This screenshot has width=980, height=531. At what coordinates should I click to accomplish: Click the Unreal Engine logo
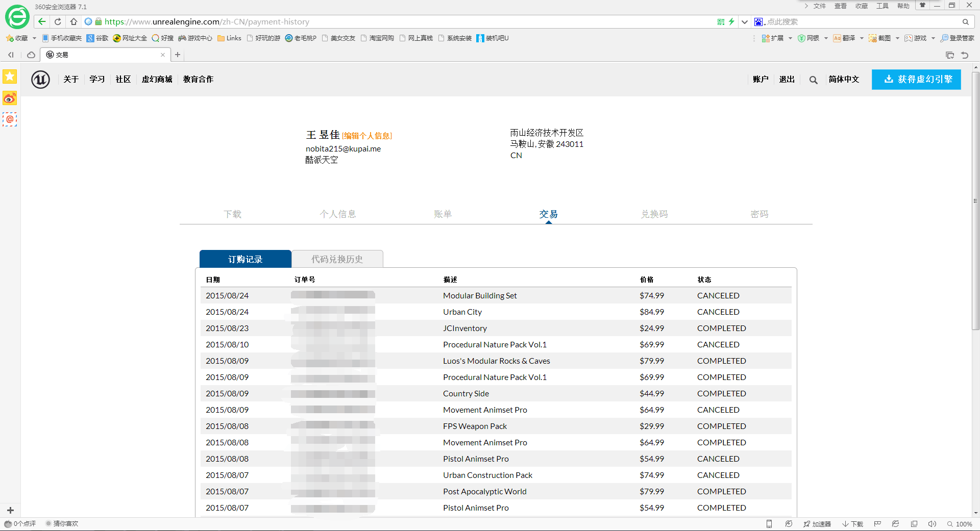[x=40, y=80]
